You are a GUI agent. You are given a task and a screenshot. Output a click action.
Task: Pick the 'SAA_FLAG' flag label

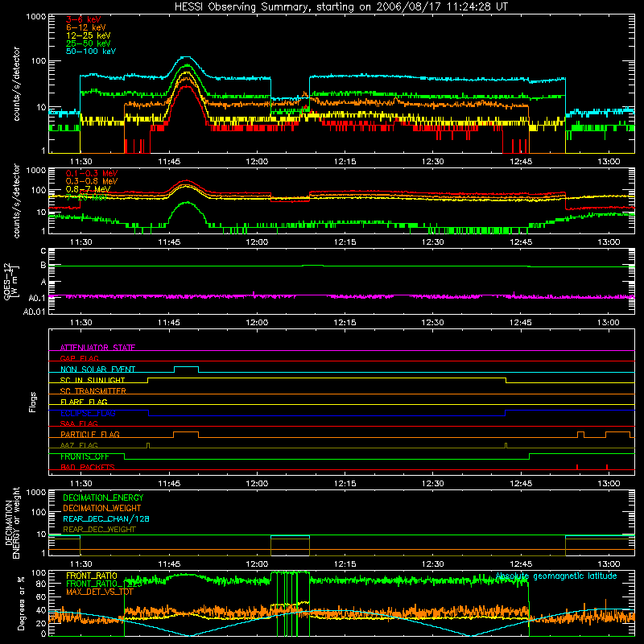tap(79, 423)
